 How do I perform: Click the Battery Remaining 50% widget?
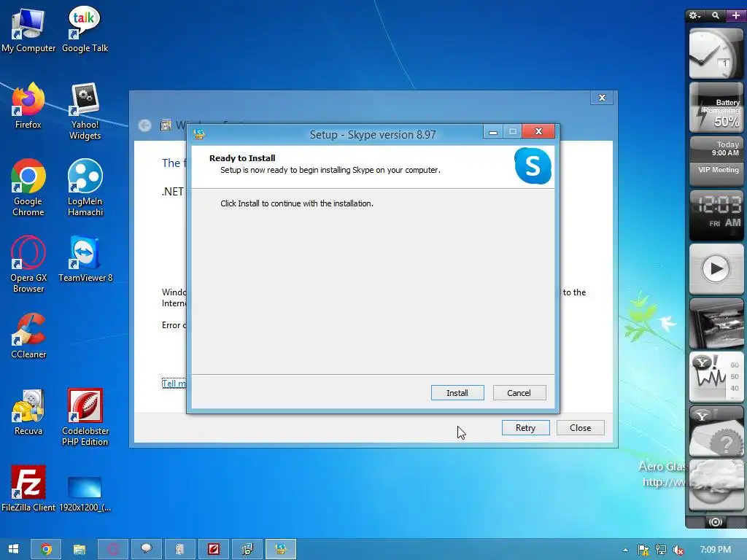(x=716, y=108)
